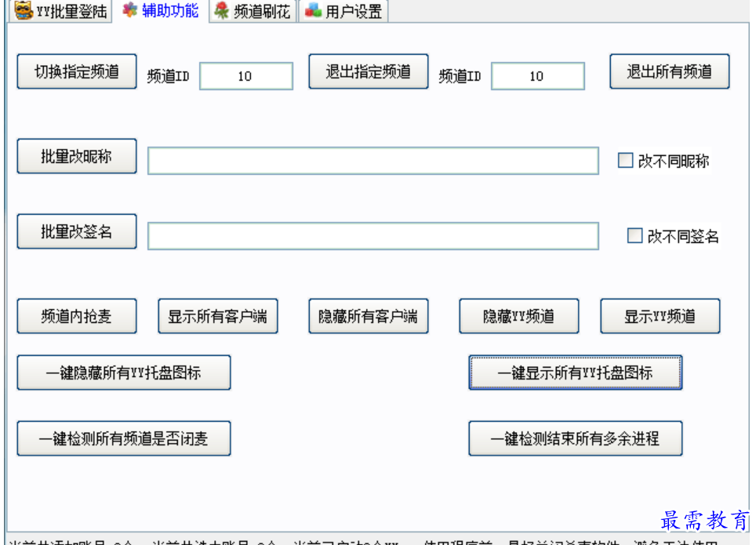756x545 pixels.
Task: Click the 切换指定频道 button
Action: click(77, 71)
